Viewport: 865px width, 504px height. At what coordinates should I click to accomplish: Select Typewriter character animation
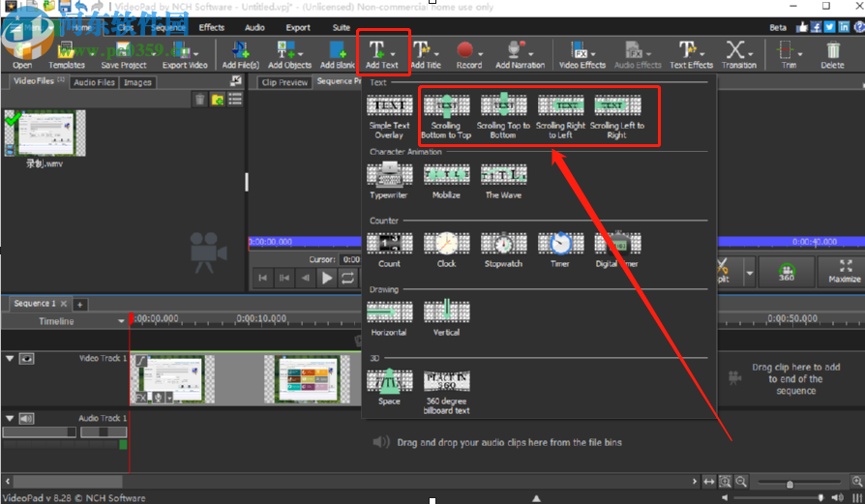pyautogui.click(x=390, y=181)
